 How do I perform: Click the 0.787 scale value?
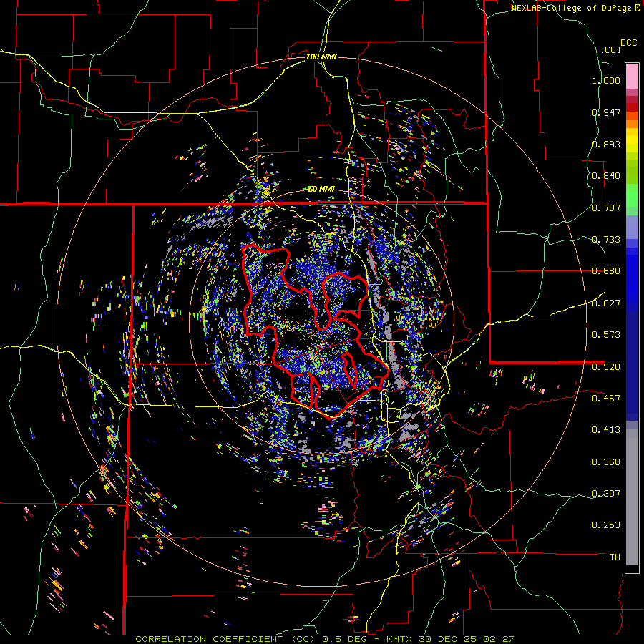pos(606,208)
